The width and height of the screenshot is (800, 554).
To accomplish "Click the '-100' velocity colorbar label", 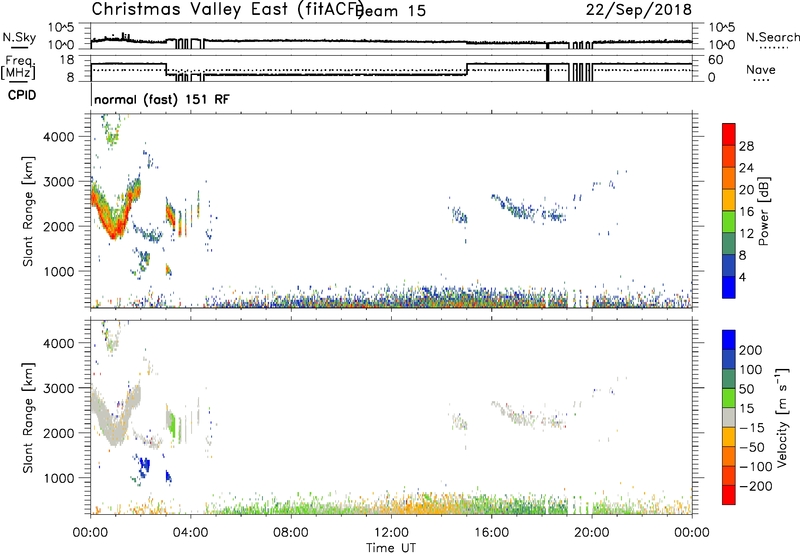I will [x=755, y=467].
